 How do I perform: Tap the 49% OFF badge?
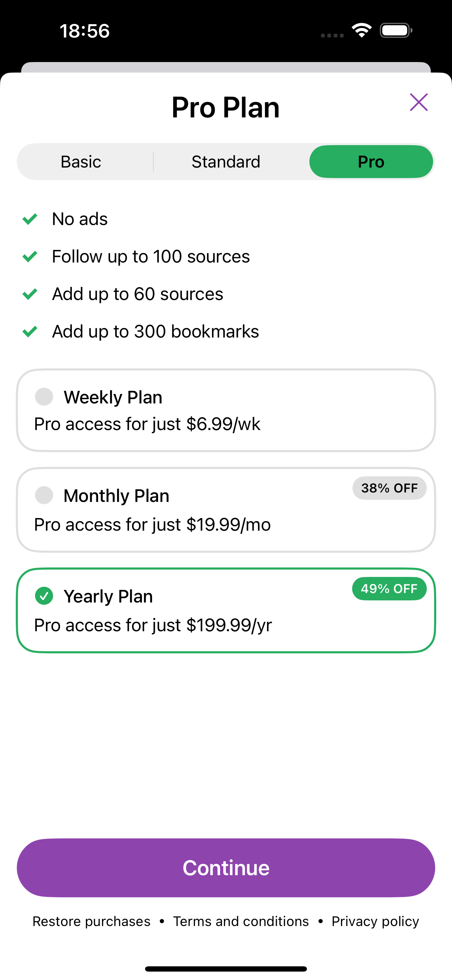tap(389, 588)
